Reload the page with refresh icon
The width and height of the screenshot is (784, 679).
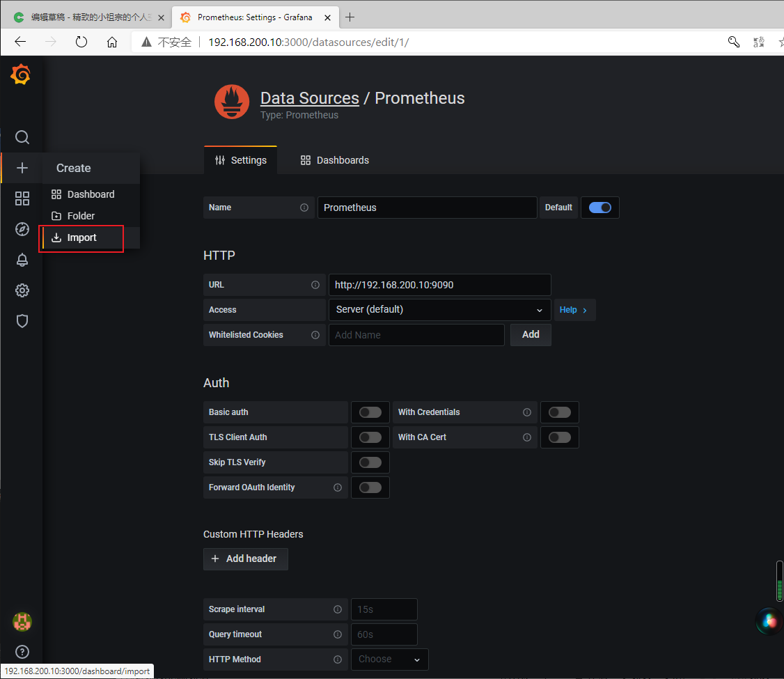point(81,42)
